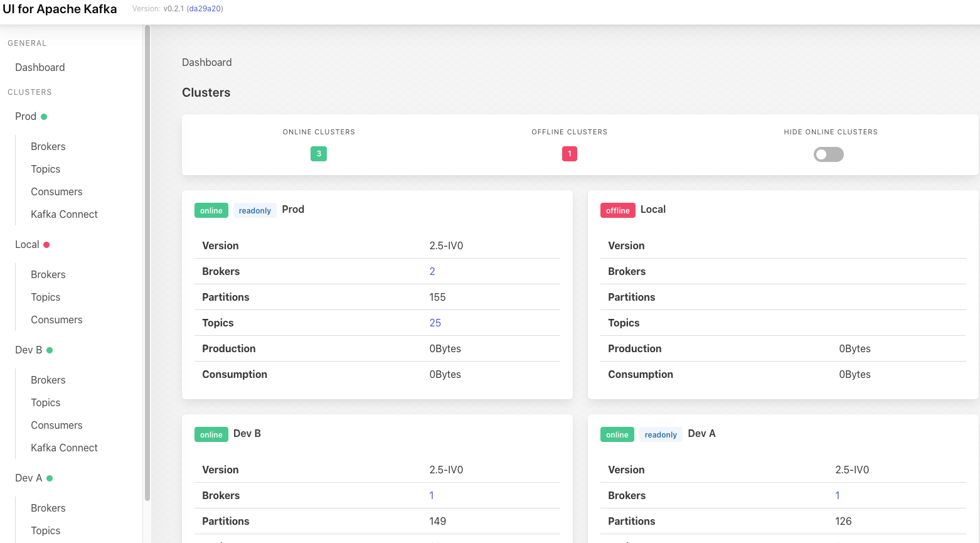This screenshot has height=543, width=980.
Task: Click the readonly badge on the Prod card
Action: point(255,210)
